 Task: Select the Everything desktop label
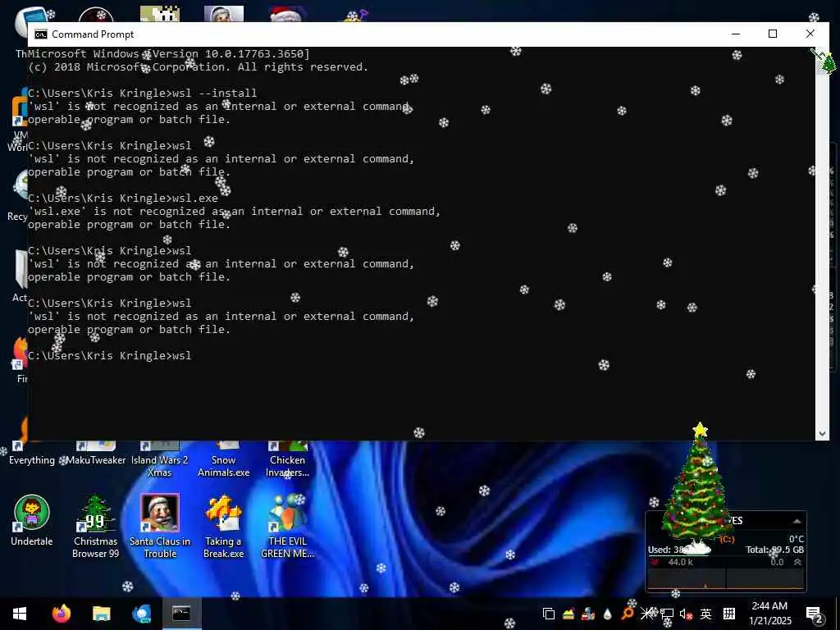tap(32, 460)
